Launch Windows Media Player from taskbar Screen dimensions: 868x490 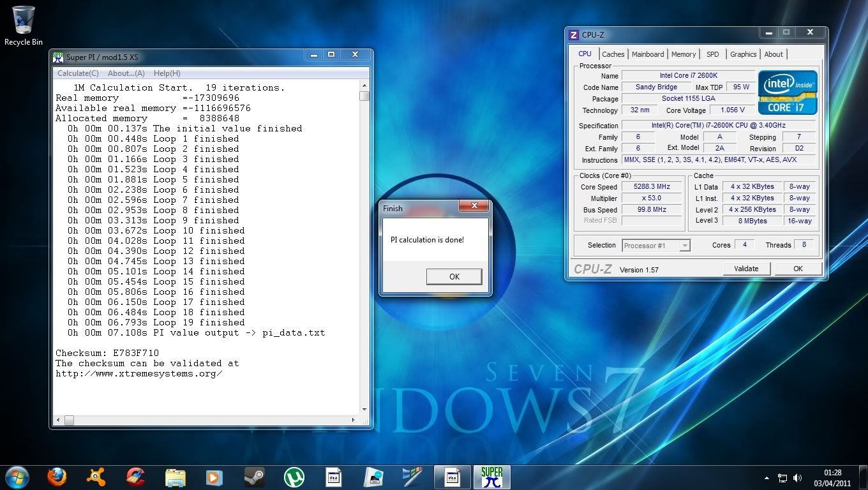pos(214,477)
